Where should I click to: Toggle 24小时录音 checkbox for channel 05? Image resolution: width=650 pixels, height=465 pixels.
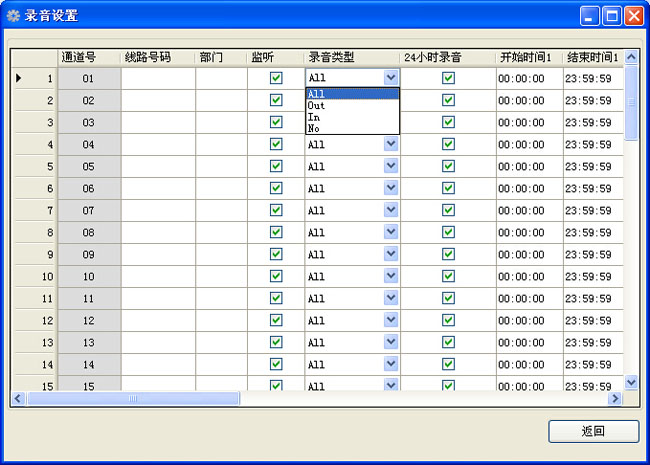448,166
